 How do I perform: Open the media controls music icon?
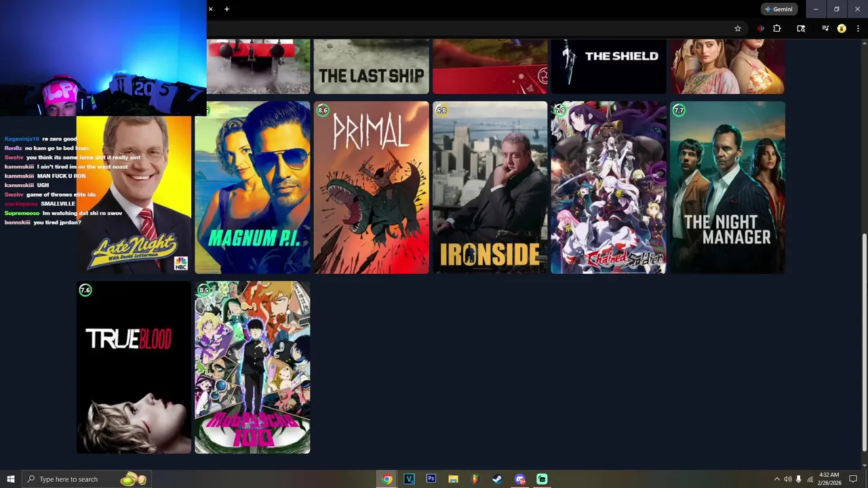(x=825, y=28)
